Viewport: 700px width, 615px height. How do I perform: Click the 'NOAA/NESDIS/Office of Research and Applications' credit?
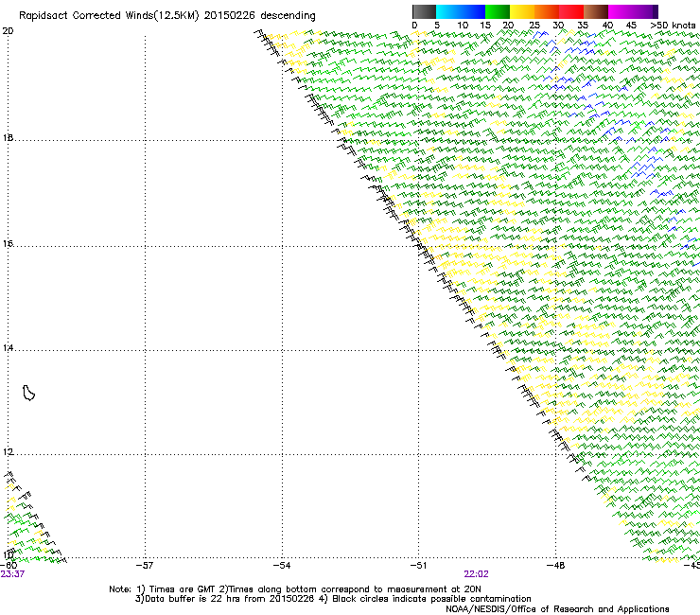[557, 609]
